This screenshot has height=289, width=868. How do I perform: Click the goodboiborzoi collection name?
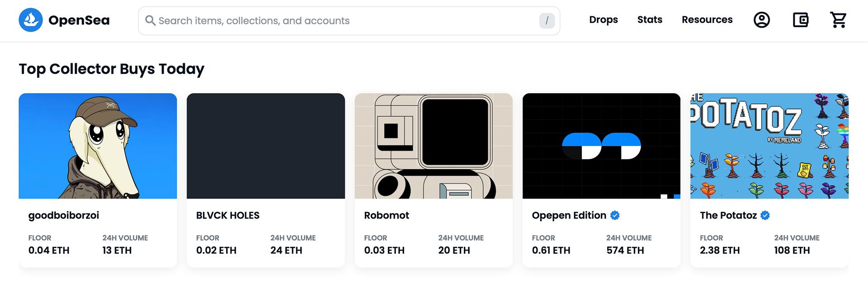tap(64, 216)
